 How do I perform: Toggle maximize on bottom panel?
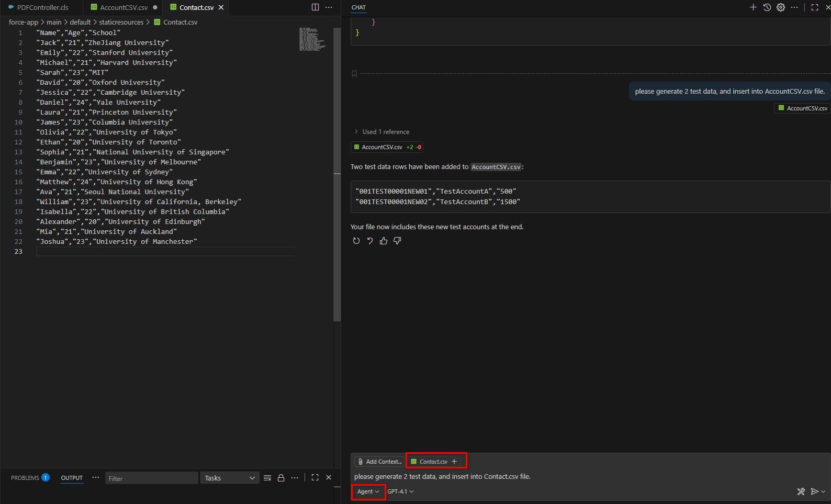point(315,477)
